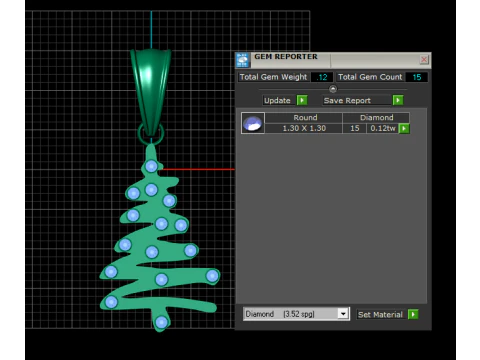Click the Gem Reporter logo icon

[x=242, y=60]
